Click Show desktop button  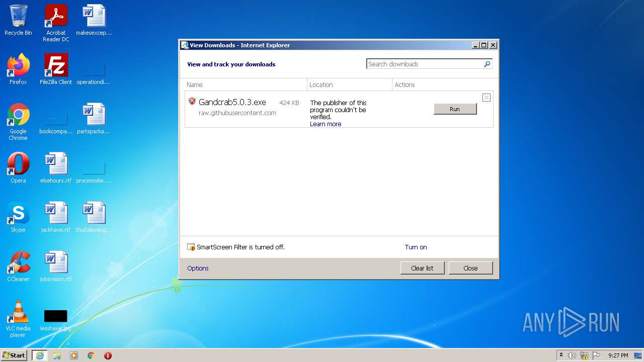(638, 355)
